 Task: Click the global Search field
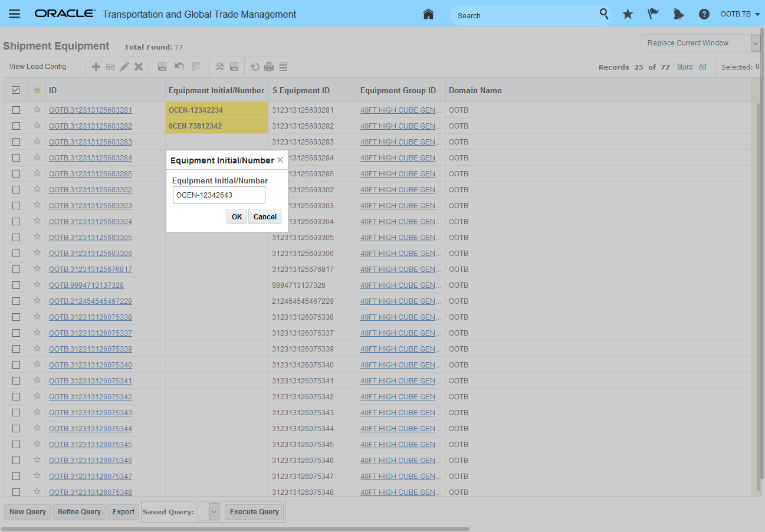(525, 15)
